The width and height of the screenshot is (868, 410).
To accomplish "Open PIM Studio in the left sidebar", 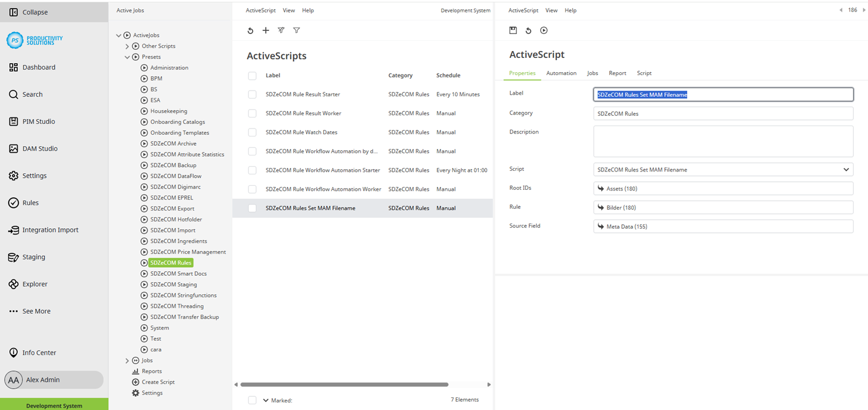I will click(38, 121).
